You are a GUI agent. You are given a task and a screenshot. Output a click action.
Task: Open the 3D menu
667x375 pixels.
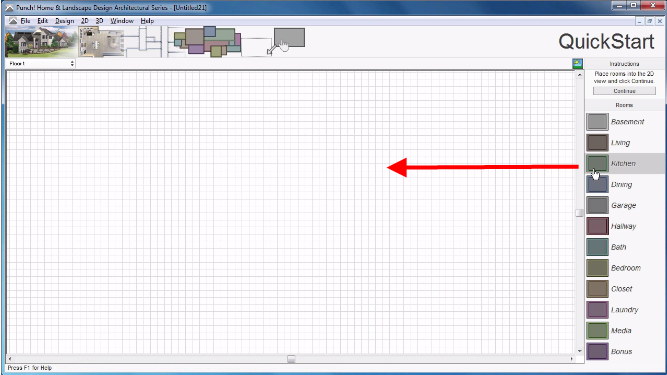pyautogui.click(x=99, y=21)
